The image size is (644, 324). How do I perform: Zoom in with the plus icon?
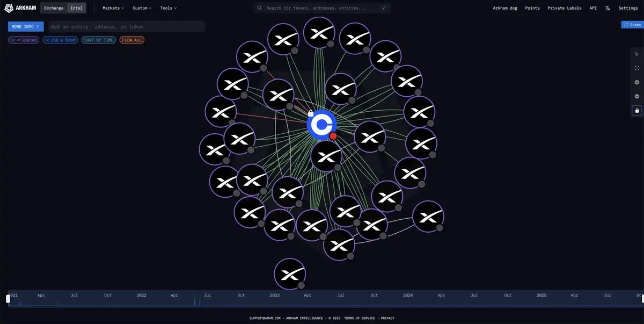[x=637, y=82]
